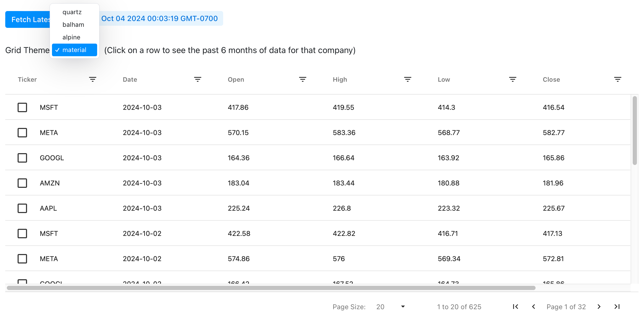The width and height of the screenshot is (644, 326).
Task: Pick the alpine theme option
Action: coord(71,37)
